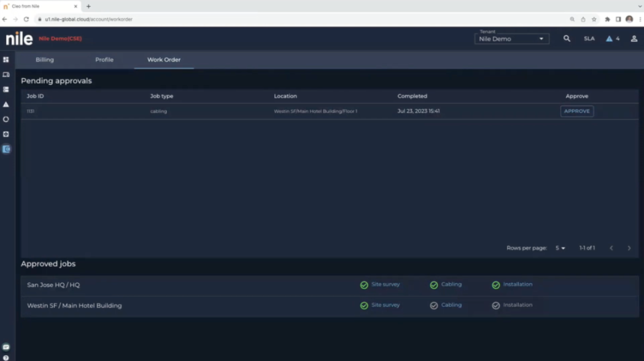Approve the pending cabling job 1131
Screen dimensions: 644x361
pyautogui.click(x=576, y=111)
